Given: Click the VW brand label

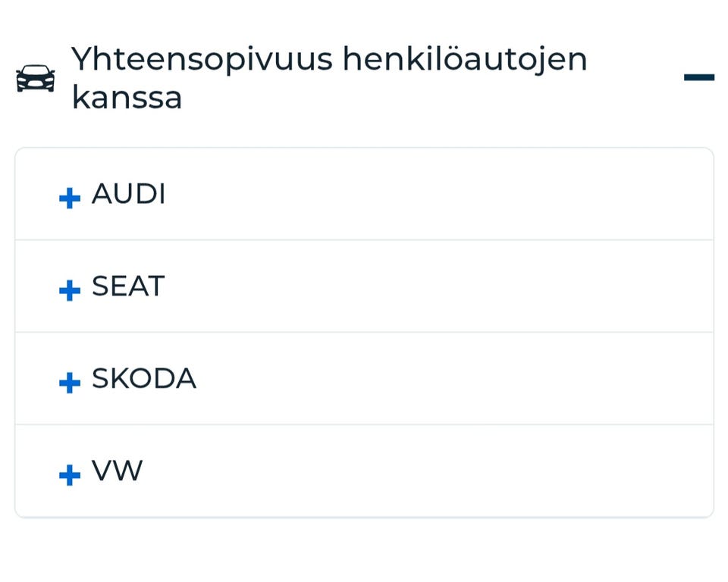Looking at the screenshot, I should click(x=117, y=471).
